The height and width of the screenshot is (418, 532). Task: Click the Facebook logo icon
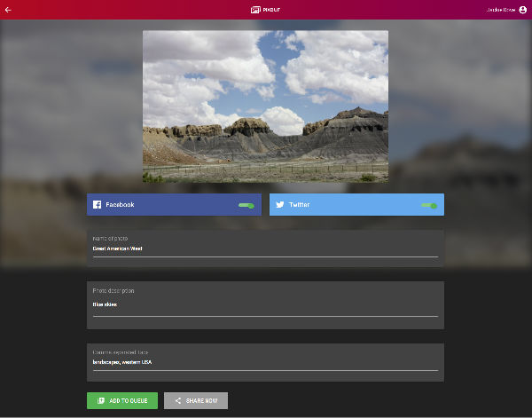click(x=97, y=205)
